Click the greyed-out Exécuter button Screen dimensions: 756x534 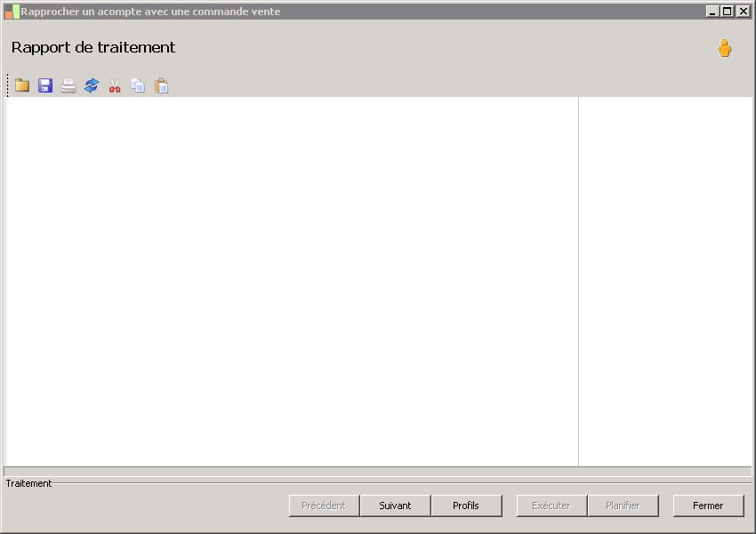[x=551, y=506]
